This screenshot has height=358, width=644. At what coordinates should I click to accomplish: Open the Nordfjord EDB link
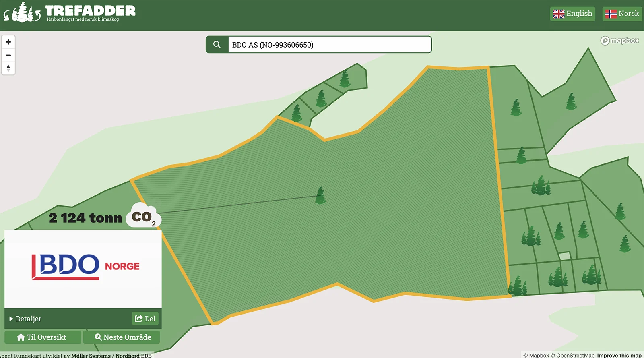point(133,356)
